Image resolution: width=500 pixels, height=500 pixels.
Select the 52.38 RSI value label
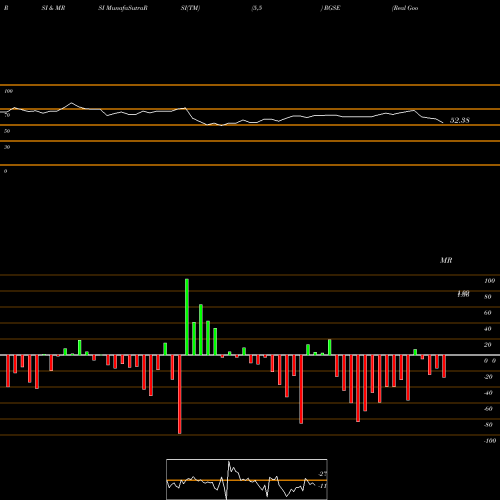[460, 120]
